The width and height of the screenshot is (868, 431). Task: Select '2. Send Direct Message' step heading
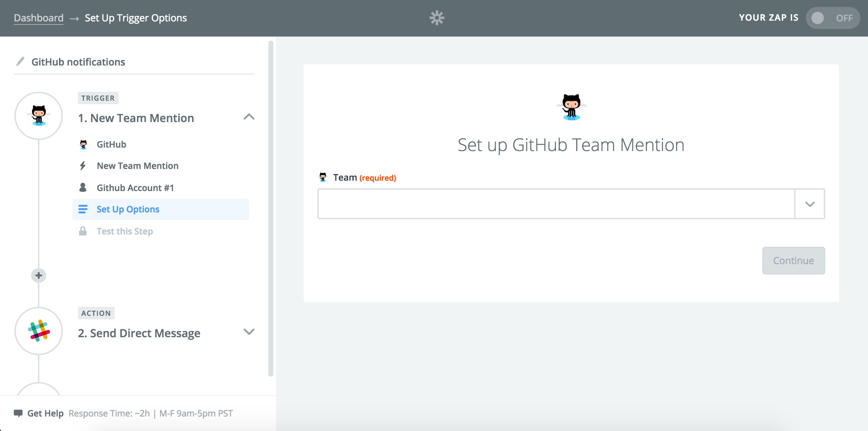139,333
